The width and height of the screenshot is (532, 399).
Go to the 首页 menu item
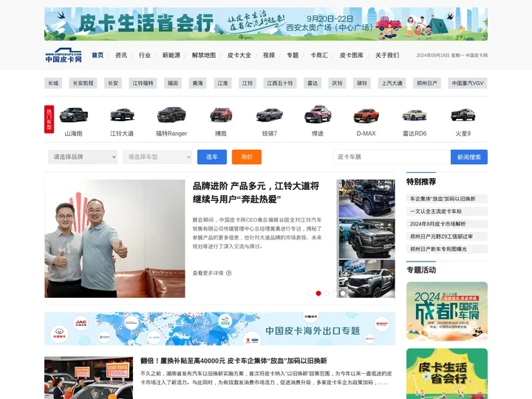point(98,55)
